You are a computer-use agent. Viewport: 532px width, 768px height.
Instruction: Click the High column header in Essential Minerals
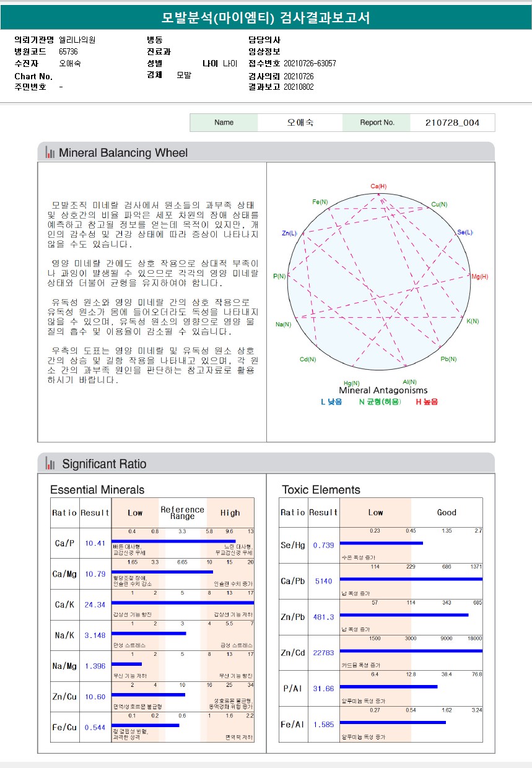tap(230, 513)
